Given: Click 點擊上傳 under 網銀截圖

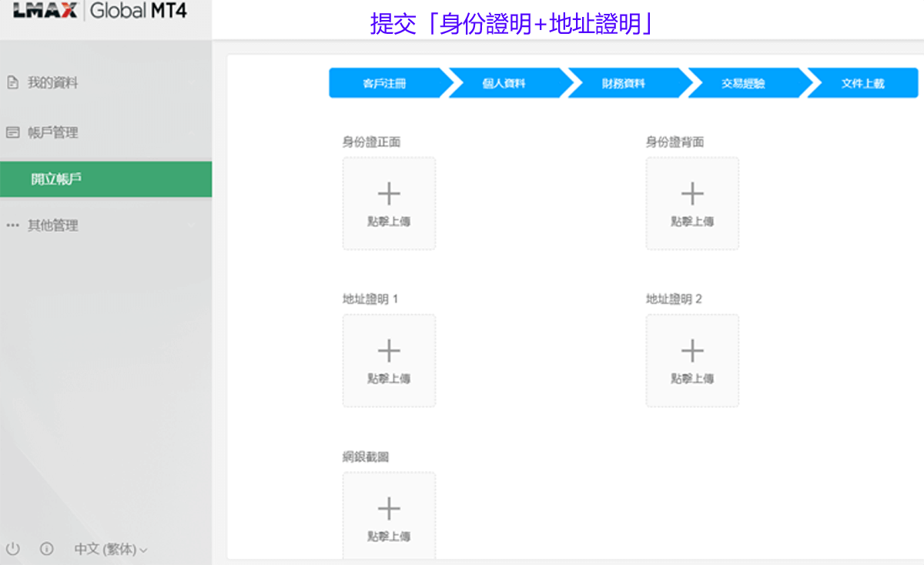Looking at the screenshot, I should pyautogui.click(x=389, y=537).
